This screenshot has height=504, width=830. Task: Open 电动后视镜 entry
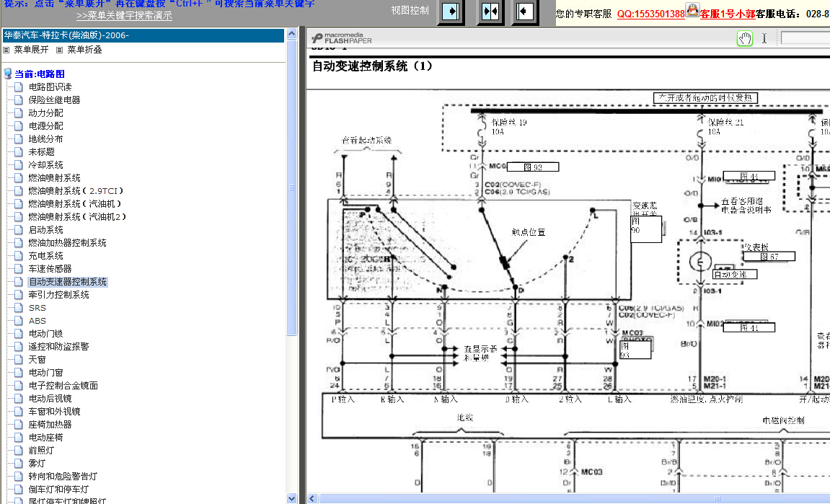click(x=50, y=399)
